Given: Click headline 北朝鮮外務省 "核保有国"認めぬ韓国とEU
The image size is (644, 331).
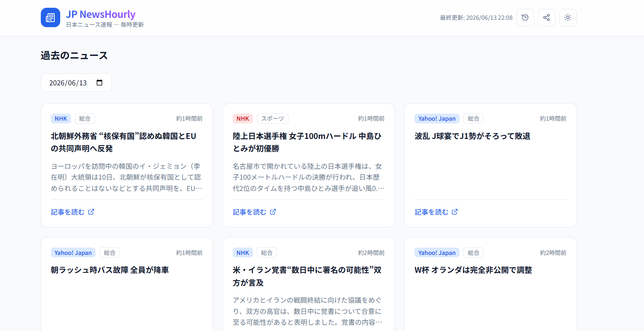Looking at the screenshot, I should 124,142.
